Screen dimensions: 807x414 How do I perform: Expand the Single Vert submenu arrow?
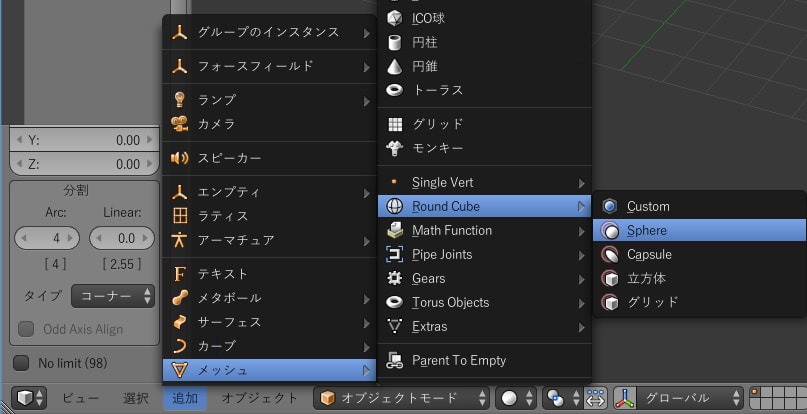pyautogui.click(x=581, y=183)
